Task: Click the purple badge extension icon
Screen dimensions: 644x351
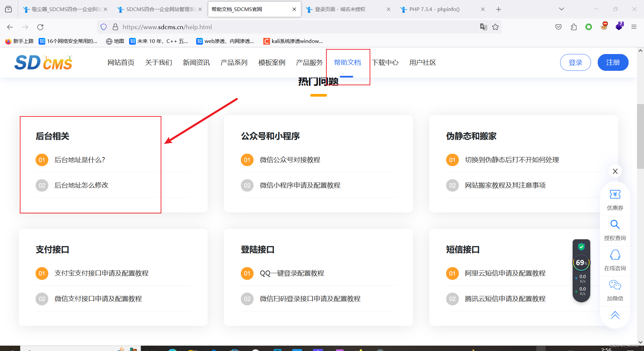Action: pyautogui.click(x=619, y=26)
